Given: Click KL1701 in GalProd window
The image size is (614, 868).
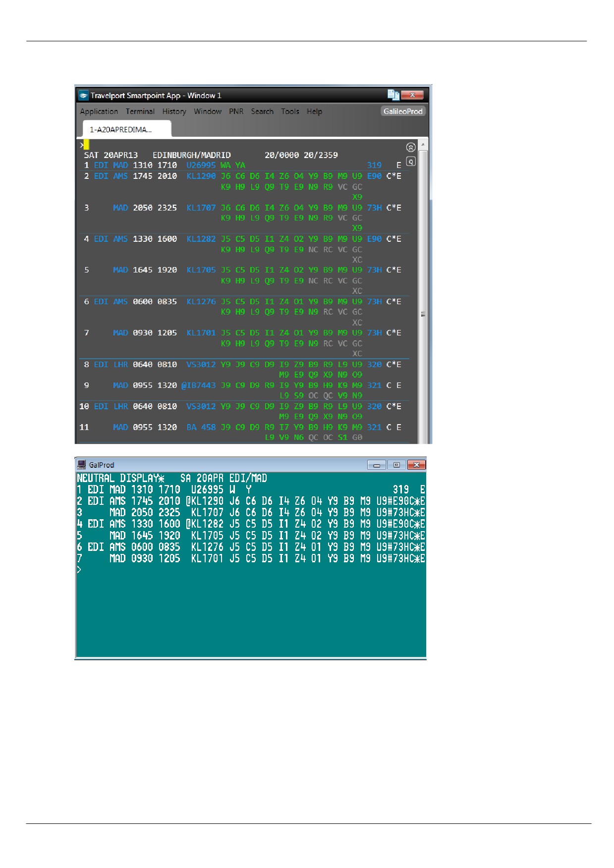Looking at the screenshot, I should click(x=207, y=558).
